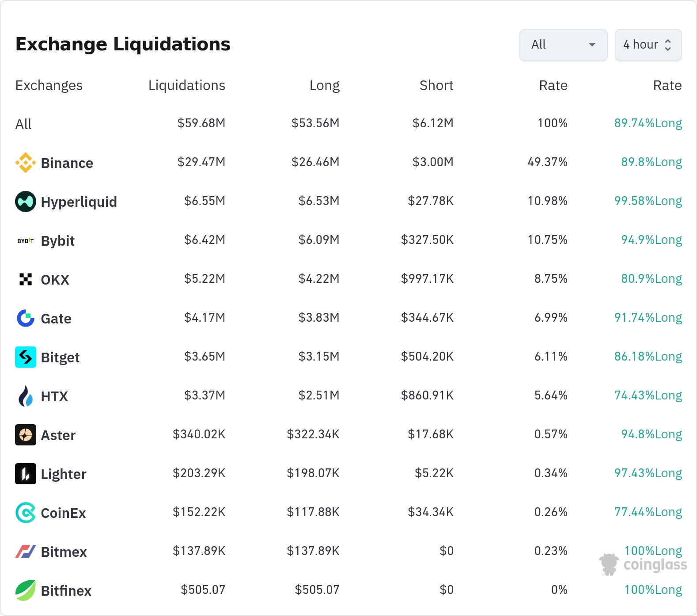
Task: Click the Bitget logo icon
Action: (x=26, y=357)
